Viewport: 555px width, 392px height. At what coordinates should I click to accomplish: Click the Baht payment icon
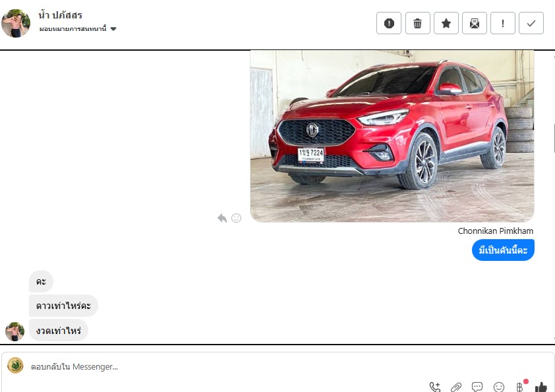(520, 387)
